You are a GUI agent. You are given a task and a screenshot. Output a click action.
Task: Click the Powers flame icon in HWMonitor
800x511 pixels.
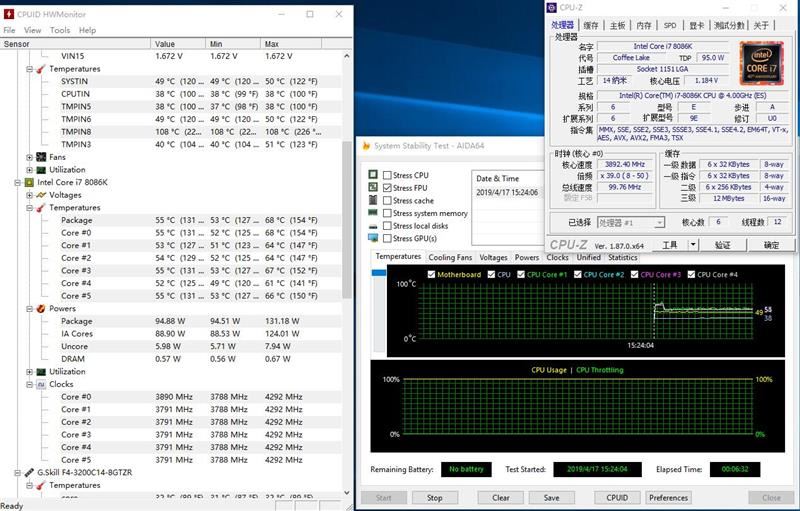(x=41, y=309)
